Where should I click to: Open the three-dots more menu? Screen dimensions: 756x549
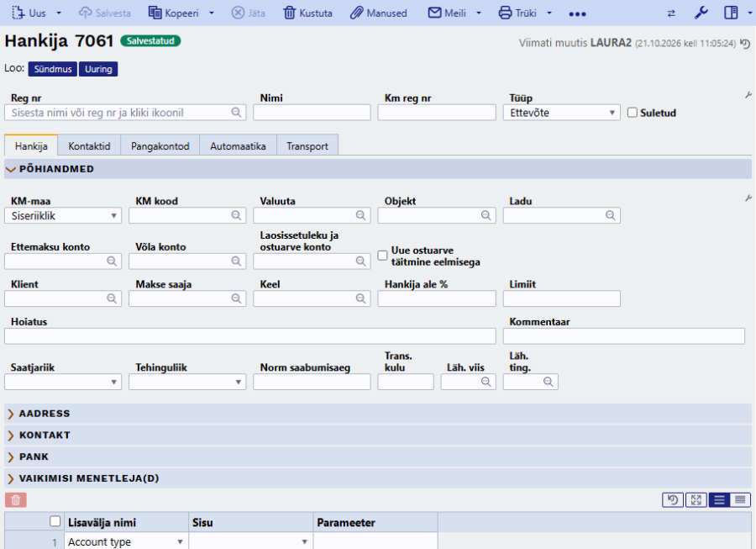tap(577, 14)
